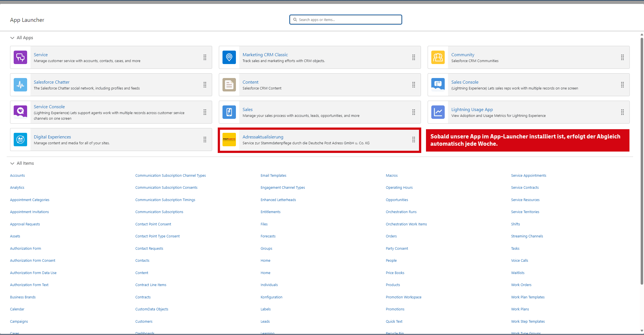The image size is (644, 335).
Task: Open the Accounts item
Action: 17,175
